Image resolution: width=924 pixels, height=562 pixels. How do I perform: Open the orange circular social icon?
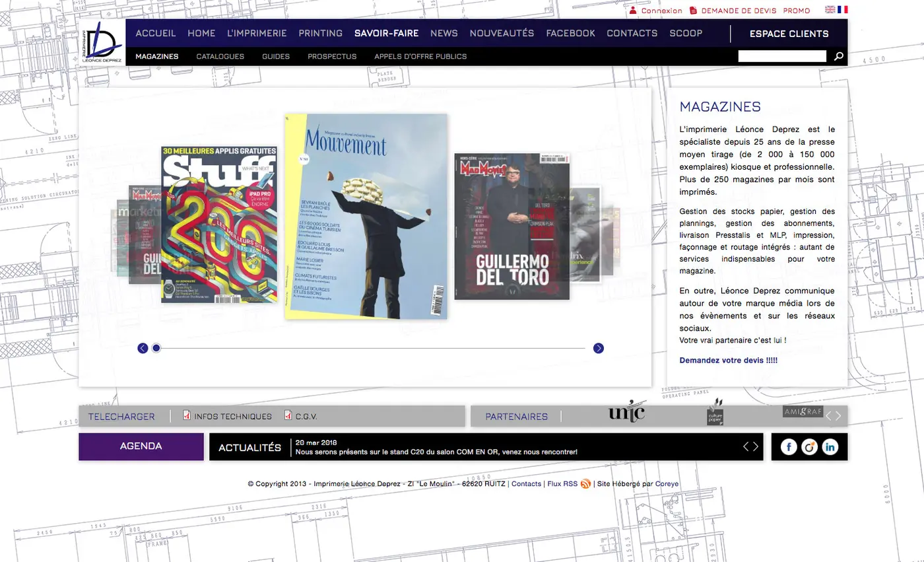pos(810,447)
